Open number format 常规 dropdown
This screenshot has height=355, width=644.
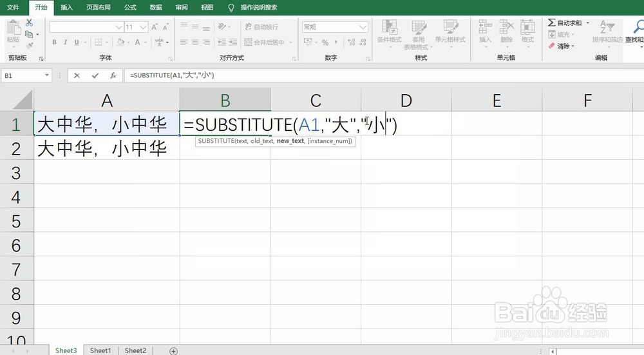point(363,27)
